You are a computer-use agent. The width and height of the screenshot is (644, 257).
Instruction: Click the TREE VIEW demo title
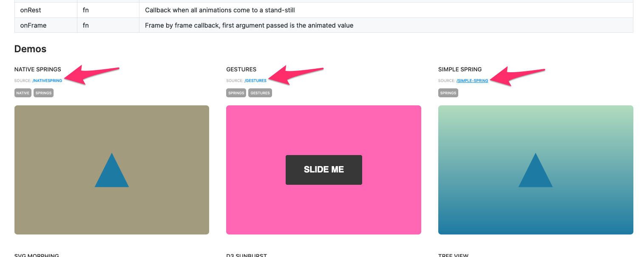453,255
